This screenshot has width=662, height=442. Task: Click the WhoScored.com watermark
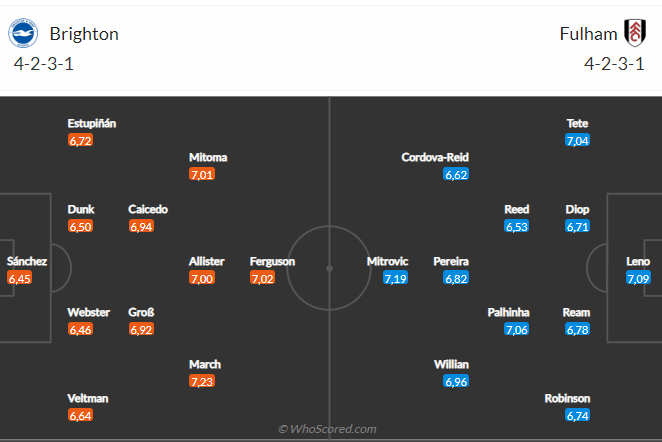[x=327, y=429]
